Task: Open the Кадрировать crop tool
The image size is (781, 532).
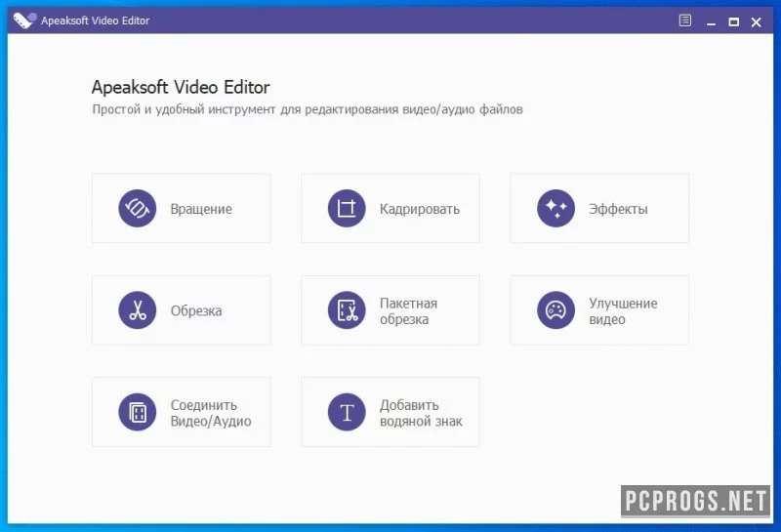Action: pyautogui.click(x=390, y=208)
